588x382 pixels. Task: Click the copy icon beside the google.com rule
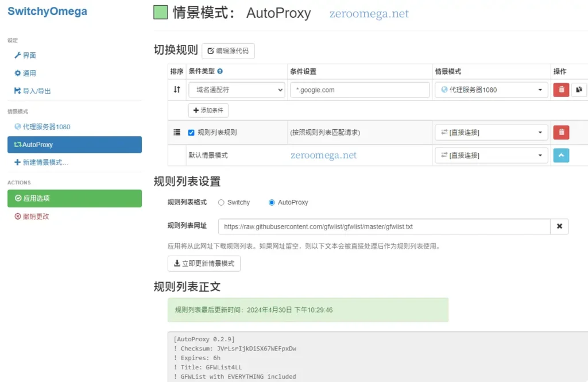tap(579, 90)
